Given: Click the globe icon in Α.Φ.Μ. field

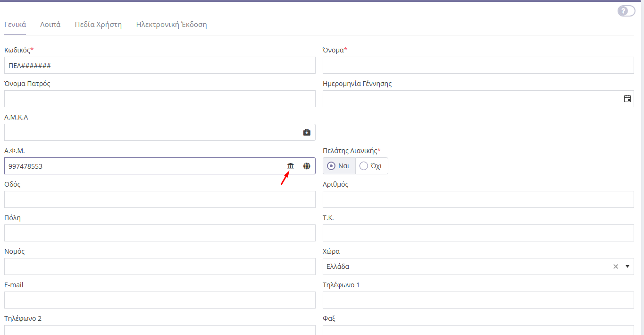Looking at the screenshot, I should (x=307, y=166).
